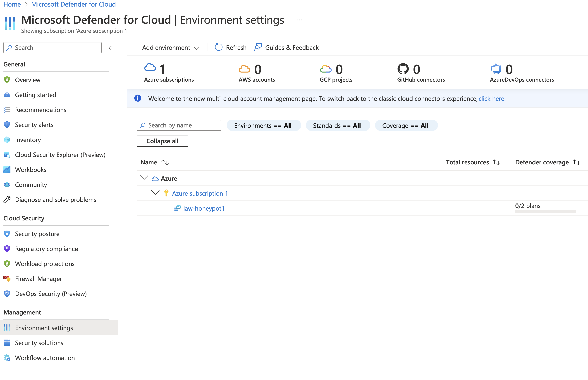
Task: Open the Add environment dropdown
Action: tap(165, 47)
